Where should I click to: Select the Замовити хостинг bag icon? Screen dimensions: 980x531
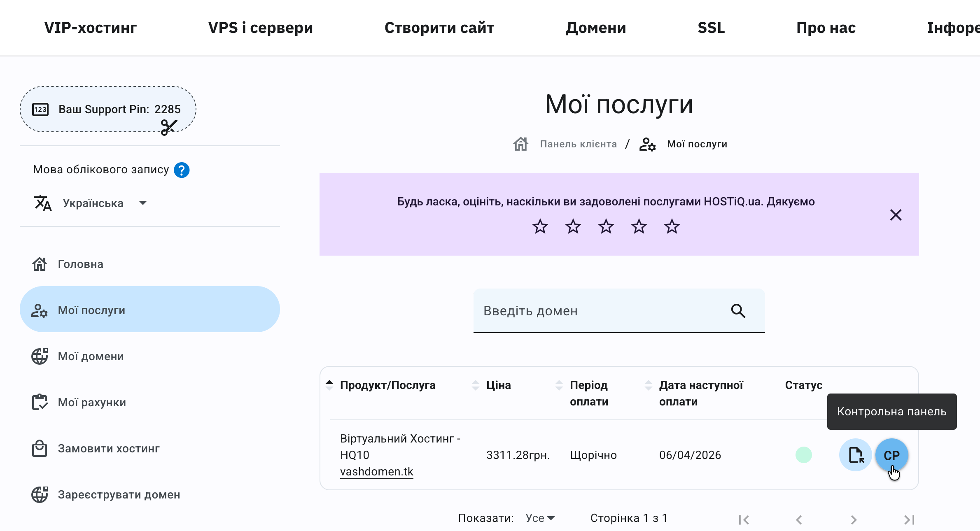click(39, 449)
